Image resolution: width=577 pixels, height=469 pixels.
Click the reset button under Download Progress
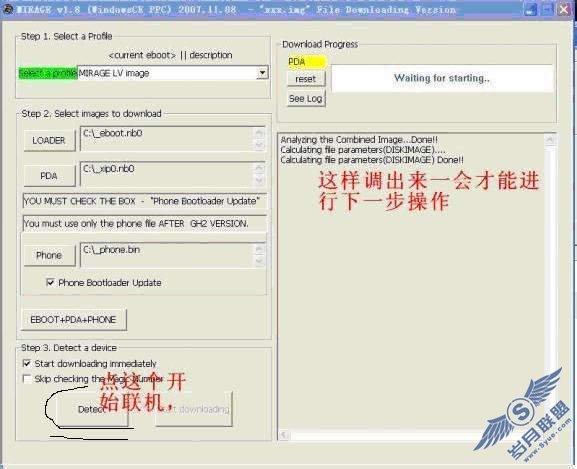coord(306,79)
